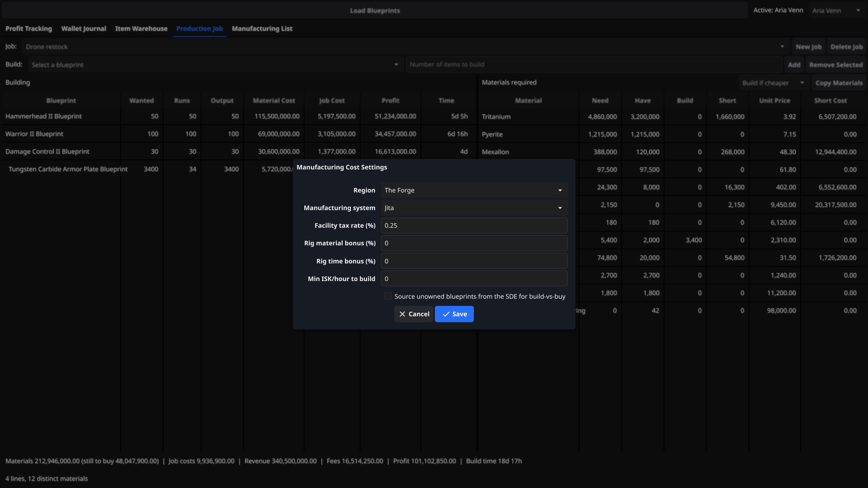Click the Load Blueprints button

375,10
